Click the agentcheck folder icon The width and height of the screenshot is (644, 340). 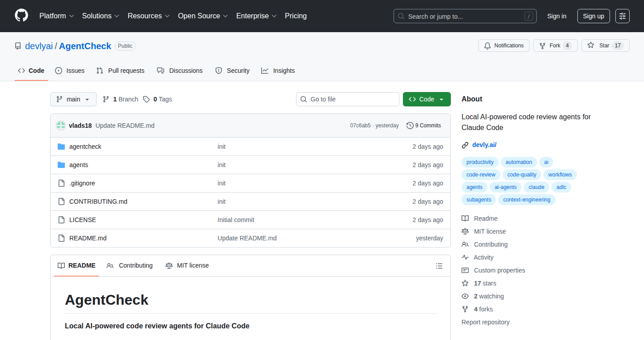click(61, 147)
